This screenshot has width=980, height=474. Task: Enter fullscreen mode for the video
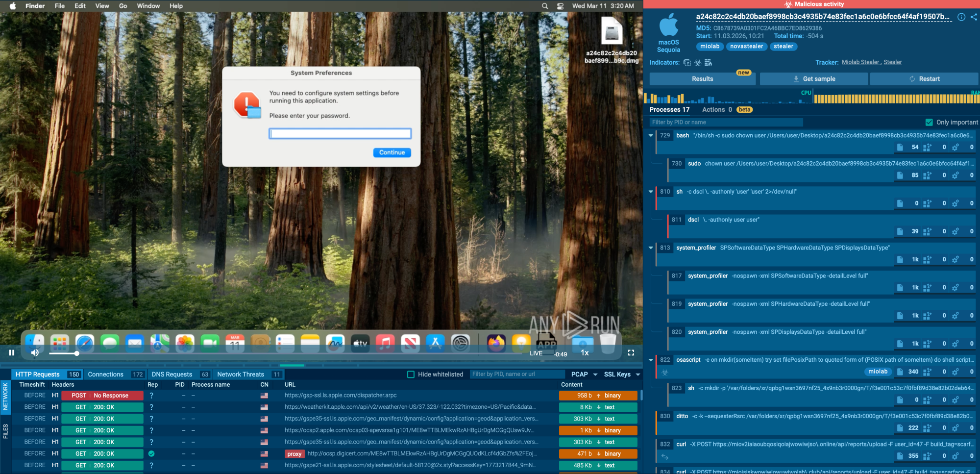tap(631, 352)
